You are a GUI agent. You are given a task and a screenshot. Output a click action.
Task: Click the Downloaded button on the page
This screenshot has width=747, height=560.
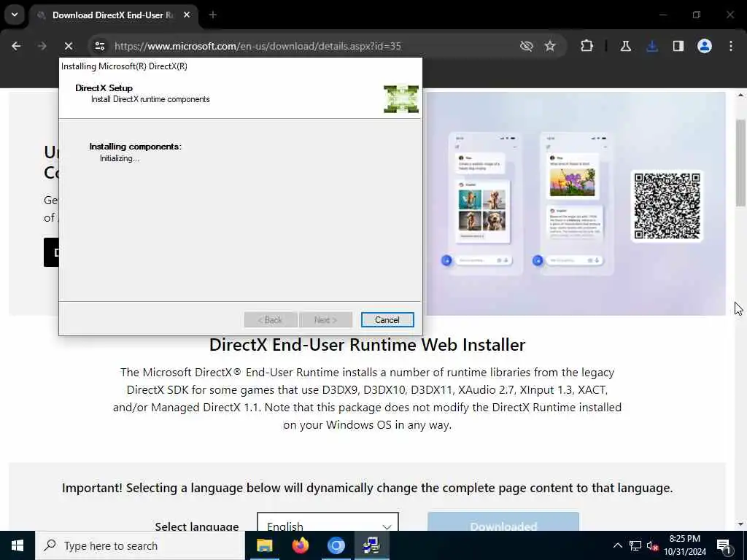tap(503, 522)
